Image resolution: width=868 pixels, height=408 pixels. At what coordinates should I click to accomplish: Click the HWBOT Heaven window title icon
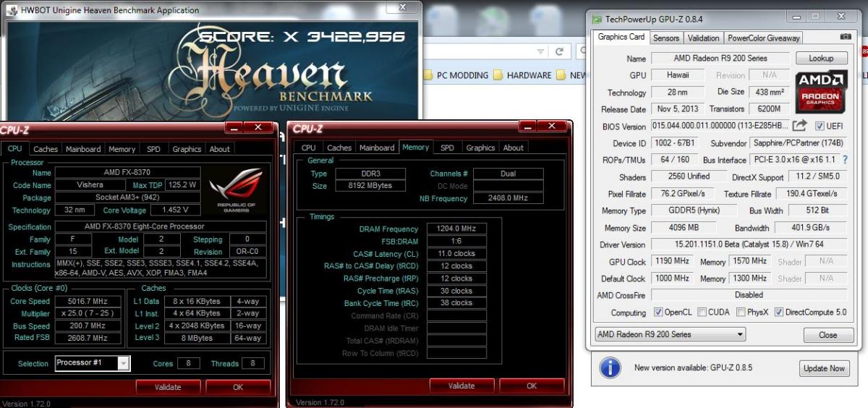(12, 10)
